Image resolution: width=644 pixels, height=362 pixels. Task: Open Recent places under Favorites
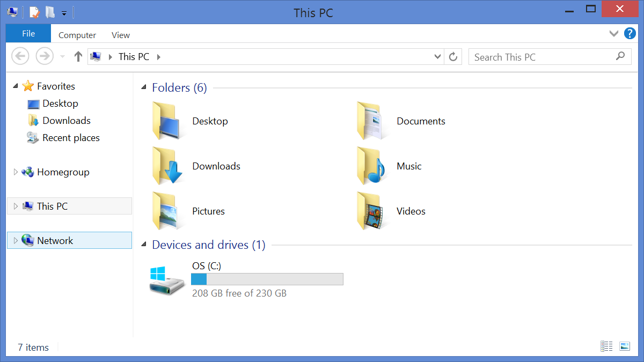click(x=71, y=138)
